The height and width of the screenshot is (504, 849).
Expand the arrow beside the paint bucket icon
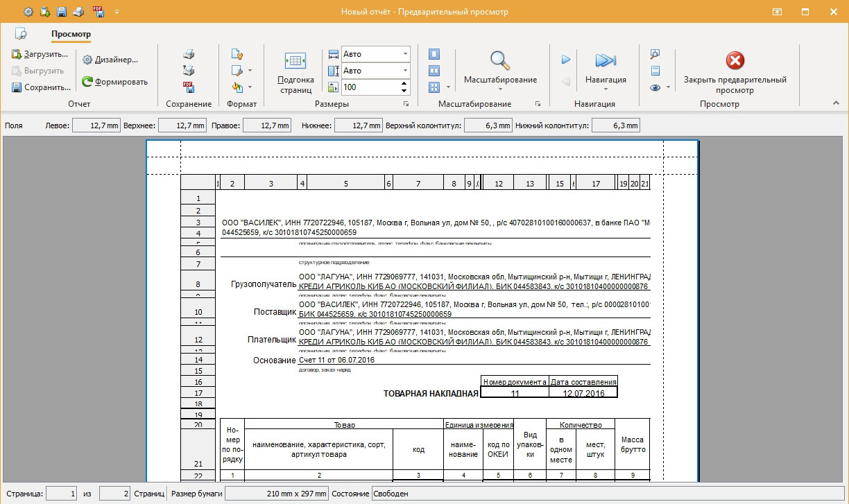pyautogui.click(x=250, y=87)
